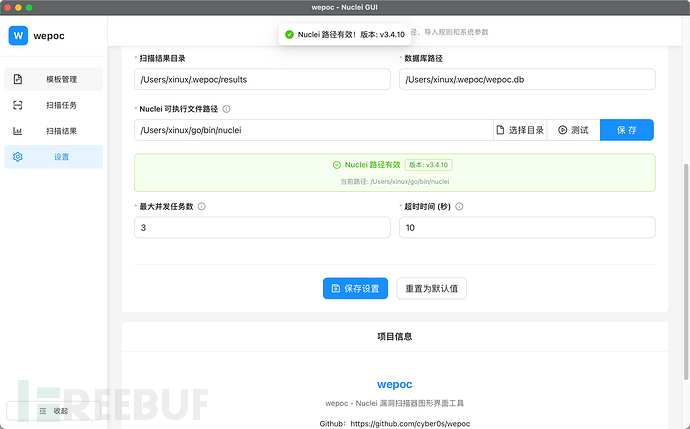Focus the 数据库路径 input field

click(527, 79)
